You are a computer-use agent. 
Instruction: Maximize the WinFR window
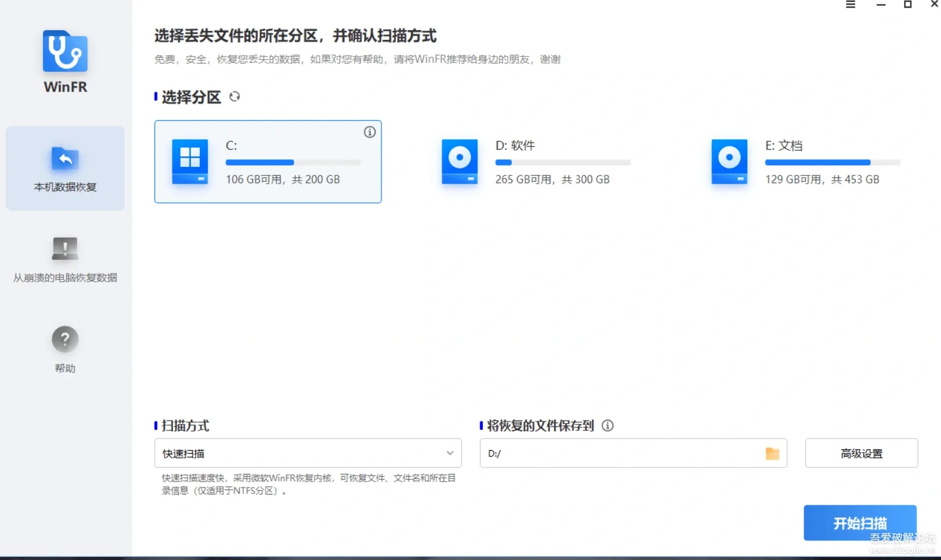click(x=908, y=5)
